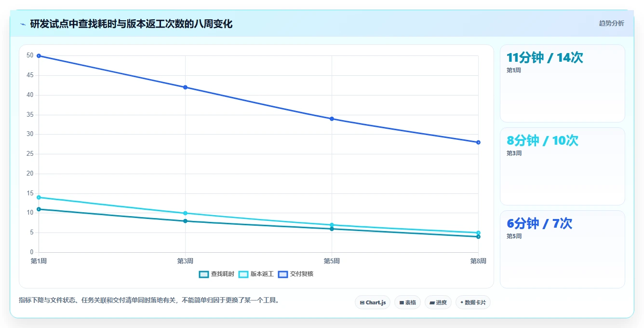
Task: Click the 第3周 caption under 8分钟 / 10次
Action: click(x=514, y=153)
